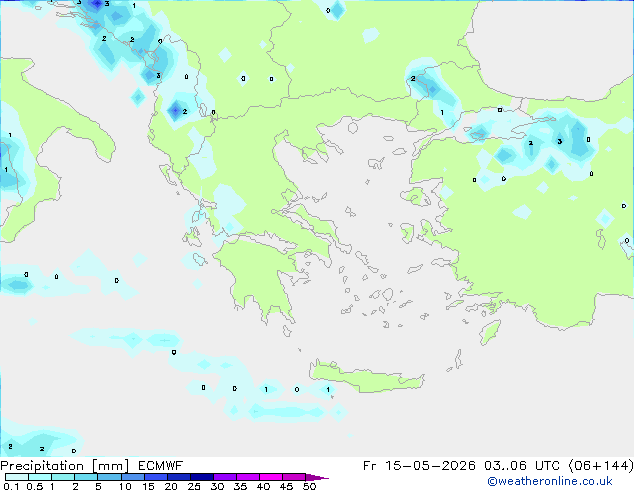The height and width of the screenshot is (490, 634).
Task: Click the '10' legend scale label
Action: click(x=125, y=486)
